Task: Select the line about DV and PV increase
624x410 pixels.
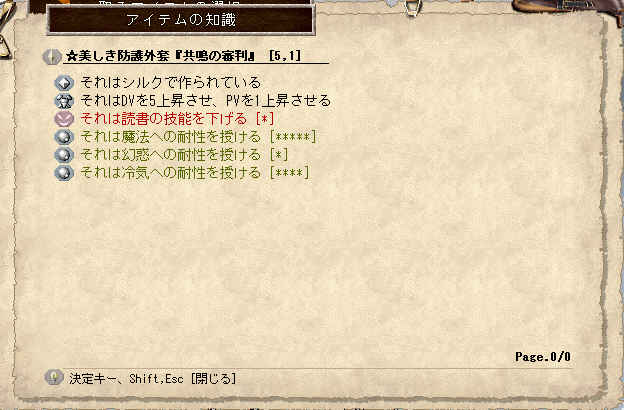Action: (205, 100)
